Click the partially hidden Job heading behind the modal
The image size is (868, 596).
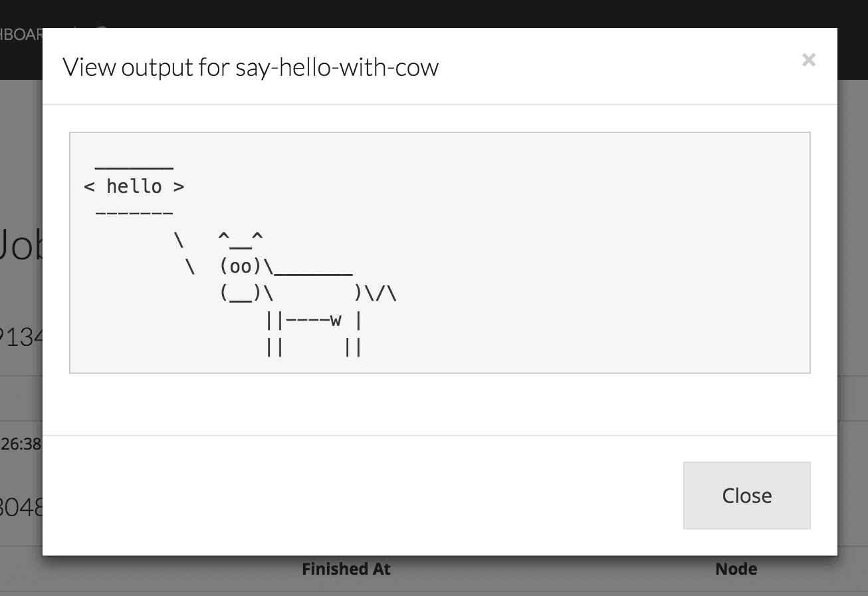click(21, 244)
